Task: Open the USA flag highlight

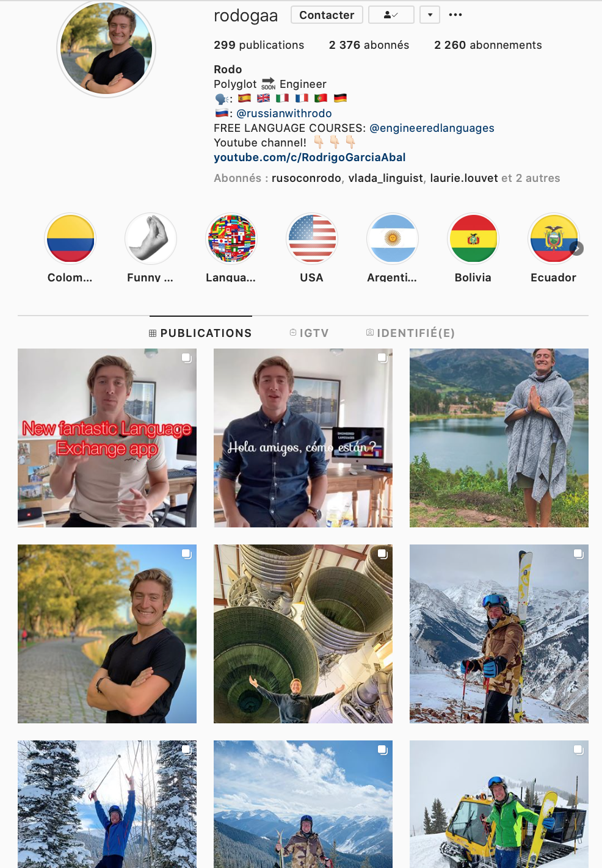Action: 312,239
